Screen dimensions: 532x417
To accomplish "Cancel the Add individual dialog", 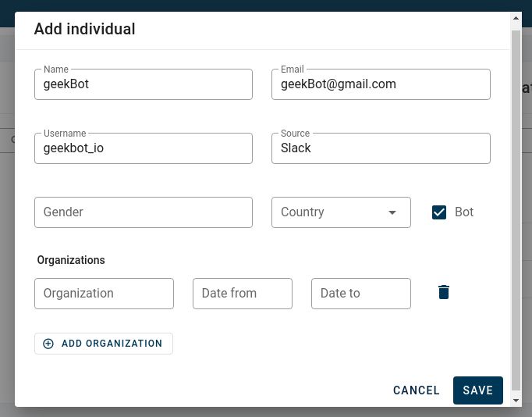I will click(417, 390).
